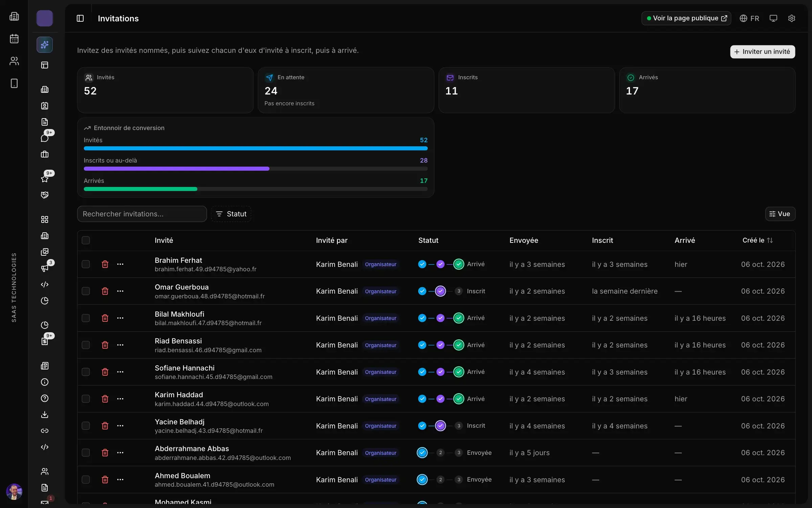Image resolution: width=812 pixels, height=508 pixels.
Task: Click the En attente 24 stat card
Action: [346, 90]
